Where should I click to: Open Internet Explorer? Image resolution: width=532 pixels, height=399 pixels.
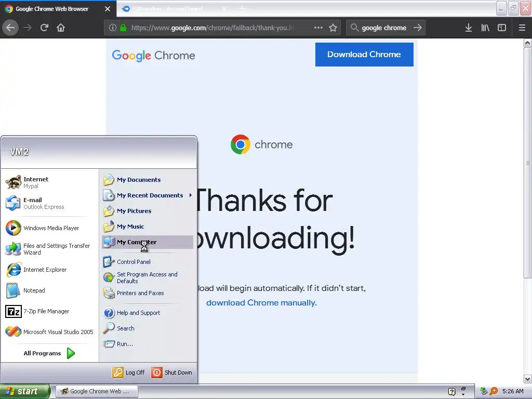(x=49, y=270)
